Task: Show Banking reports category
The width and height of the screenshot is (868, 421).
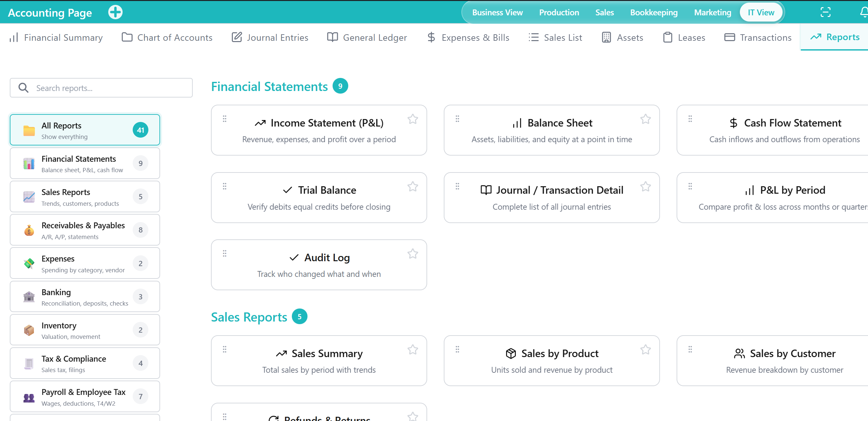Action: (85, 297)
